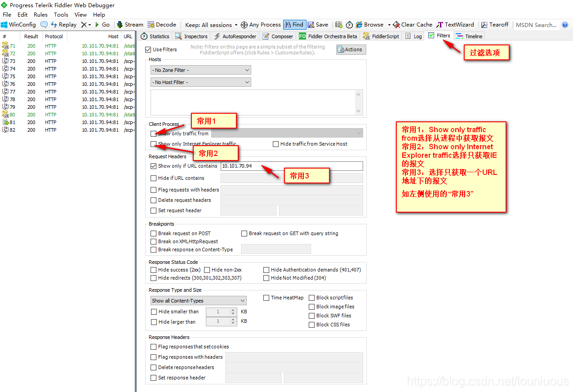Click the Browse Internet Explorer icon
This screenshot has width=573, height=392.
pos(359,25)
